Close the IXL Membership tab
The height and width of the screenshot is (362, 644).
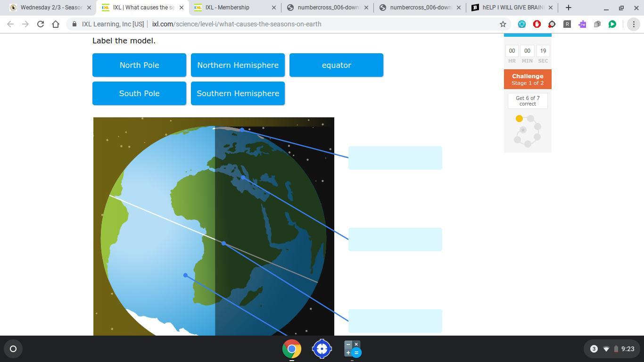[274, 8]
